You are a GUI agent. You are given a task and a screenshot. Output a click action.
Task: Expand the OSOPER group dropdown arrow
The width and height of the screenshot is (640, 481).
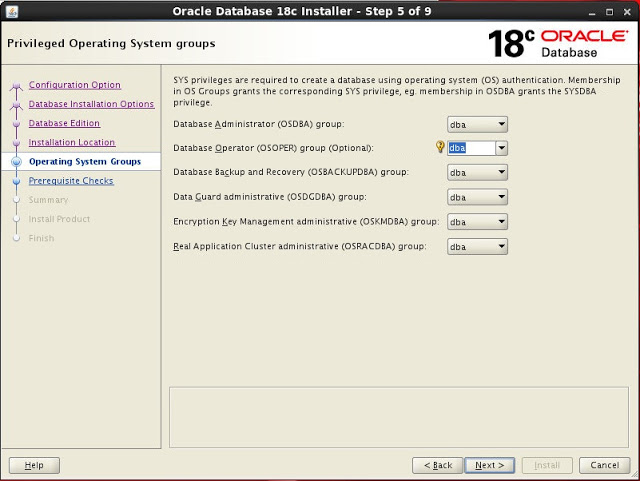coord(501,148)
